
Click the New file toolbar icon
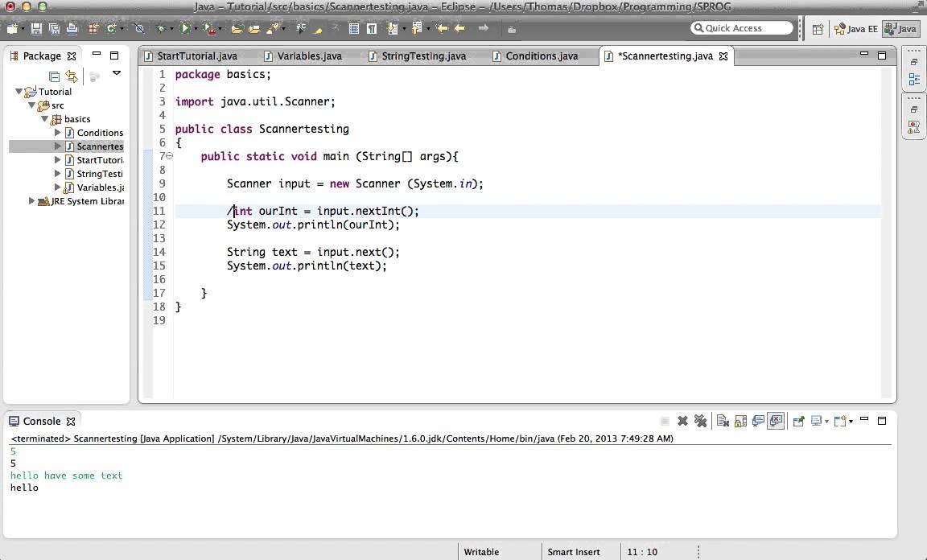[11, 28]
